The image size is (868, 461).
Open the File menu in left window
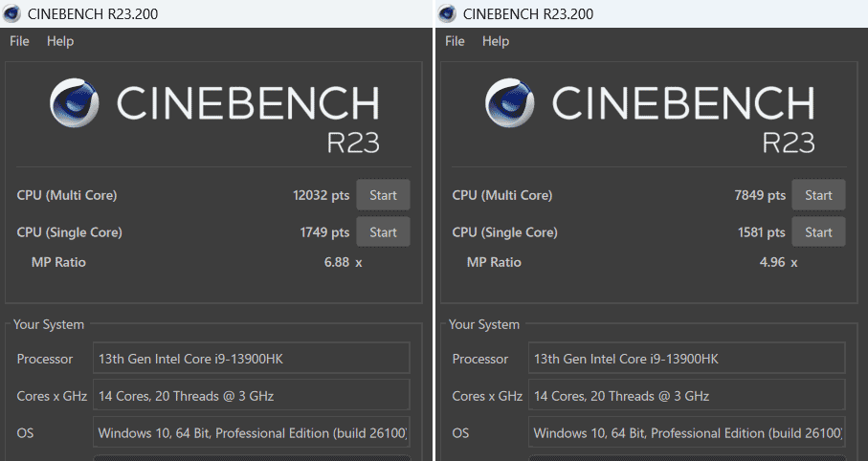click(x=19, y=41)
